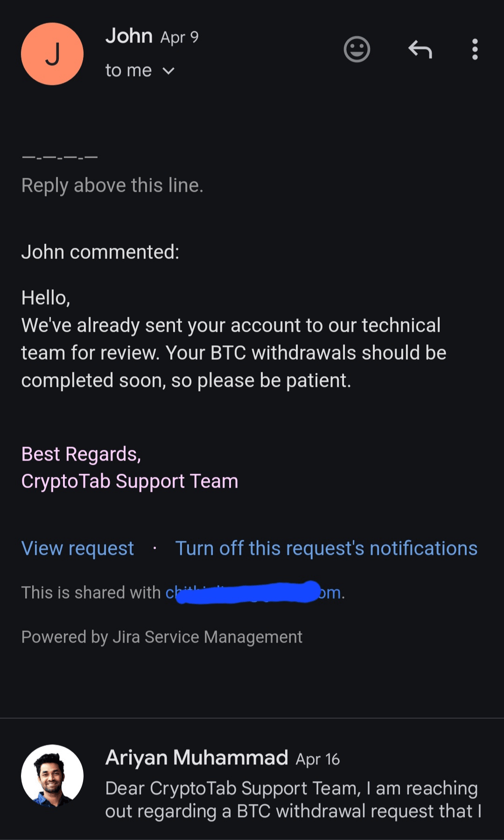Tap the 'Powered by Jira Service Management' footer

[162, 637]
